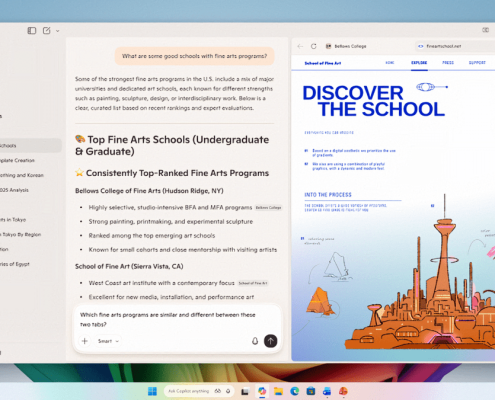Open Outlook from the taskbar
Screen dimensions: 495x400
tap(327, 391)
